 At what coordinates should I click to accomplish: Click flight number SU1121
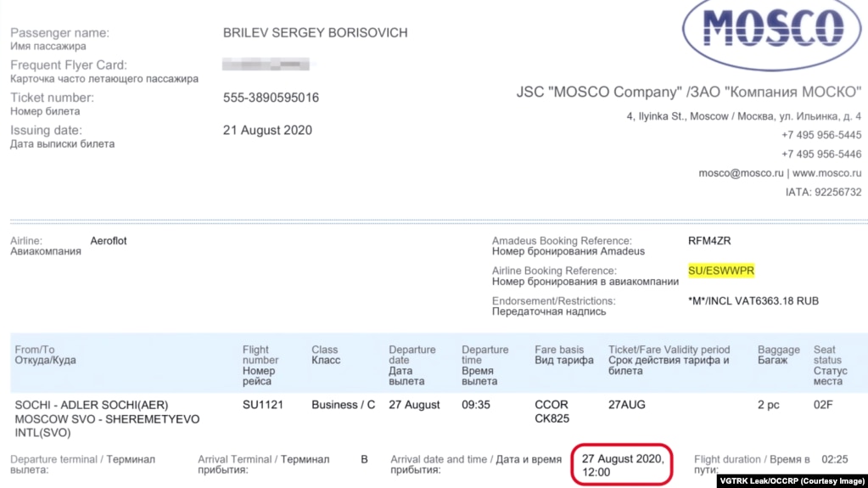261,405
